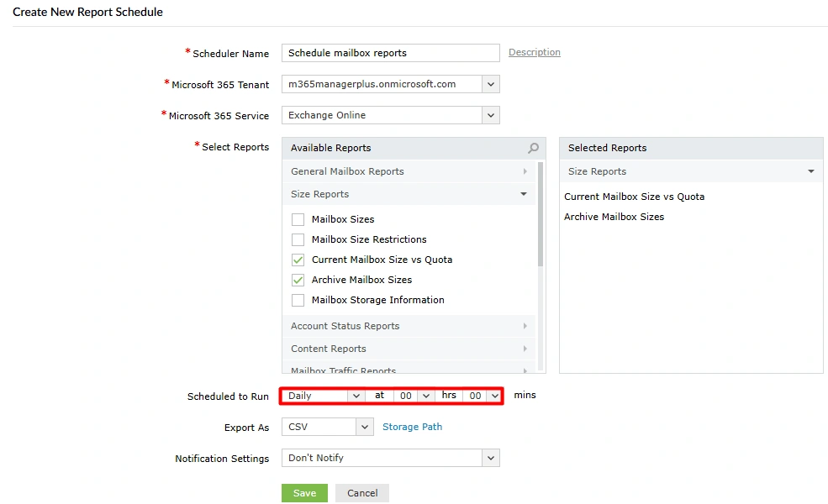828x504 pixels.
Task: Open the Description link
Action: 534,52
